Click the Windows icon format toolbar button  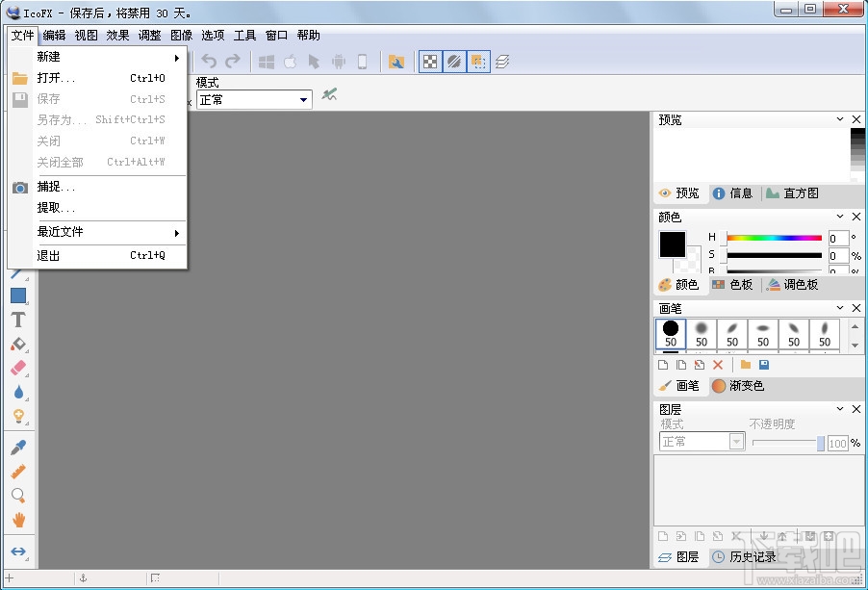pos(266,61)
